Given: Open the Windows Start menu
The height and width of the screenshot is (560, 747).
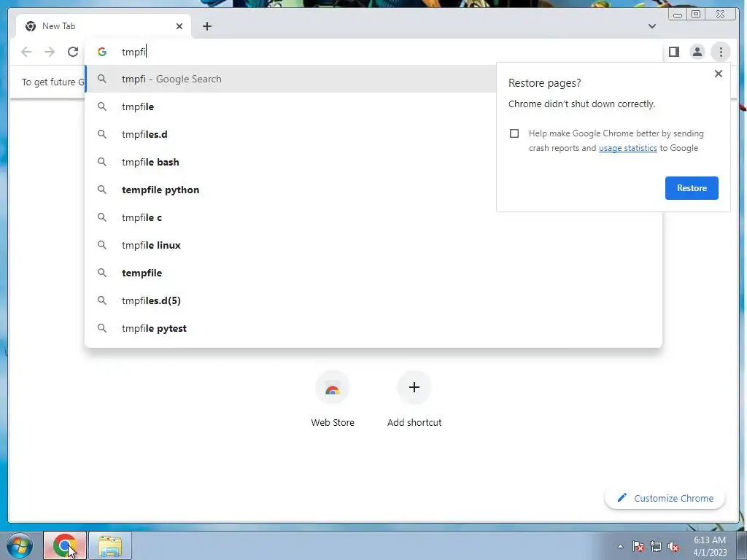Looking at the screenshot, I should pos(20,545).
